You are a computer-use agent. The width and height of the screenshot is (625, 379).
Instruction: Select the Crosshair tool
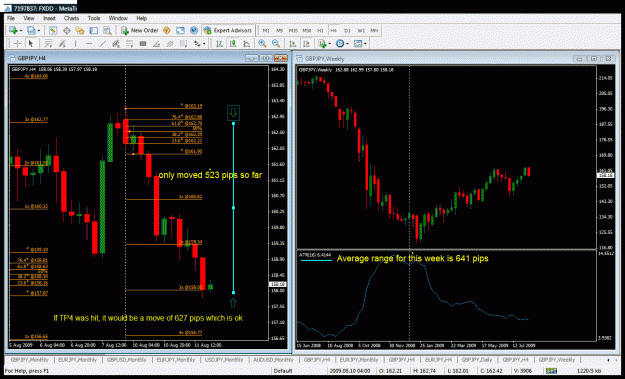17,43
